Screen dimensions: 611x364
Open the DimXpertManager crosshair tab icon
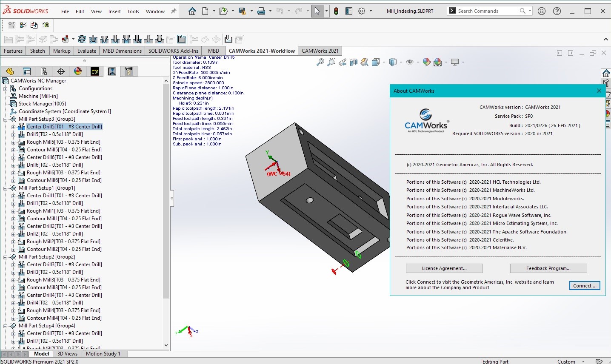tap(61, 71)
